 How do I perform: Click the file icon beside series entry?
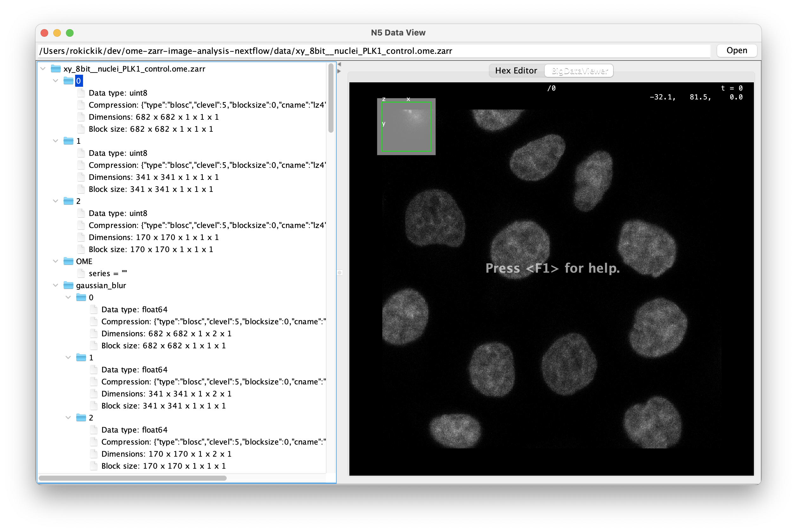click(81, 273)
